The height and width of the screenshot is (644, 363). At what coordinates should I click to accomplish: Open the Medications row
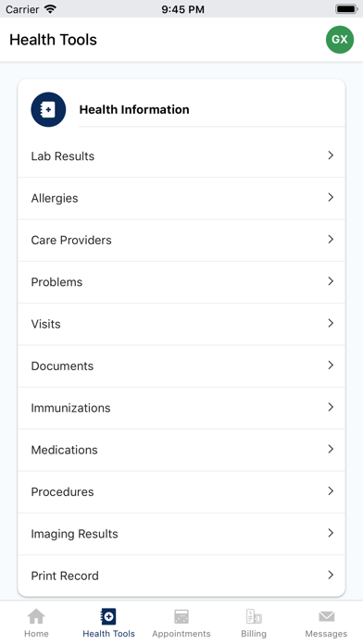[181, 450]
